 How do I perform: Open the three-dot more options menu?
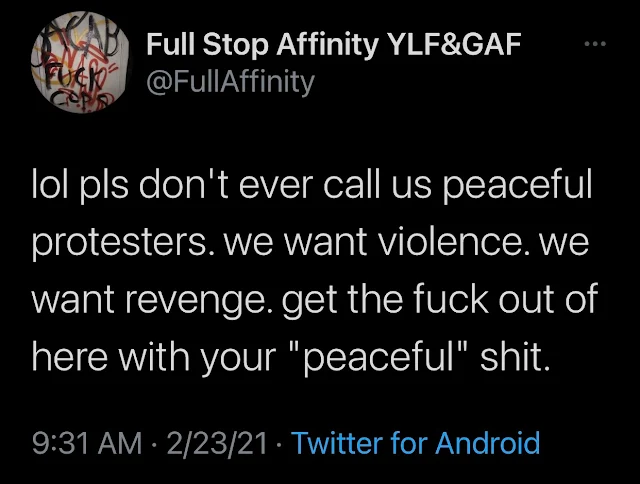[595, 43]
